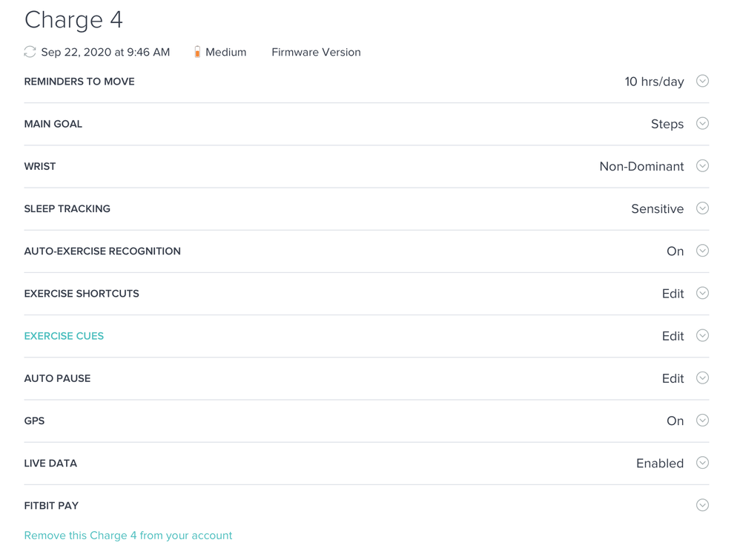Click the Exercise Cues heading link
The height and width of the screenshot is (560, 740).
(64, 336)
